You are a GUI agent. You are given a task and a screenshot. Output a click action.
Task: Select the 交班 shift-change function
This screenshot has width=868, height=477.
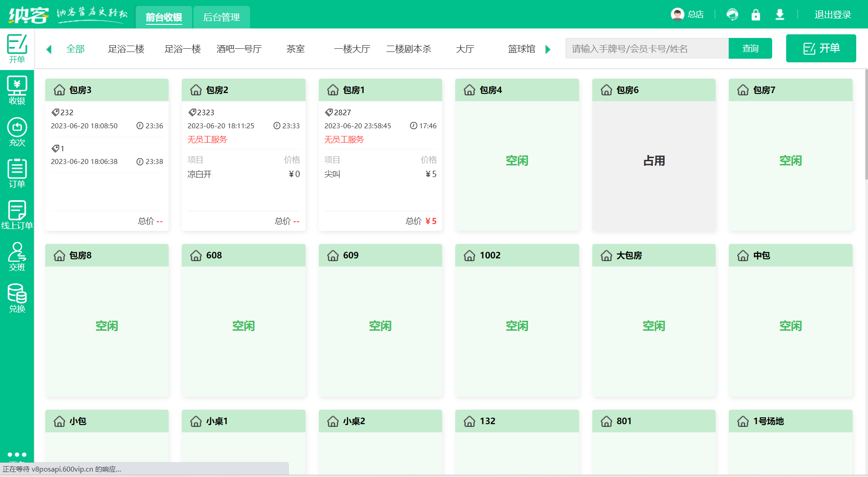(17, 256)
